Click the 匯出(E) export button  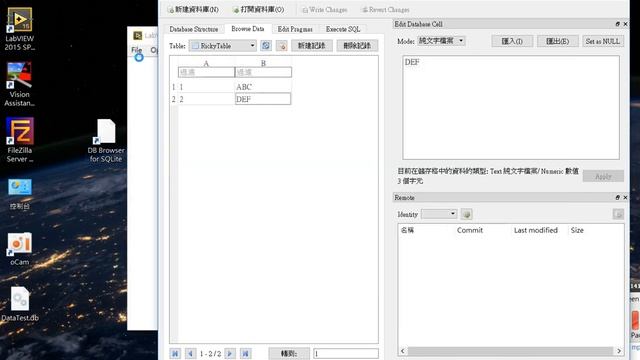point(558,41)
